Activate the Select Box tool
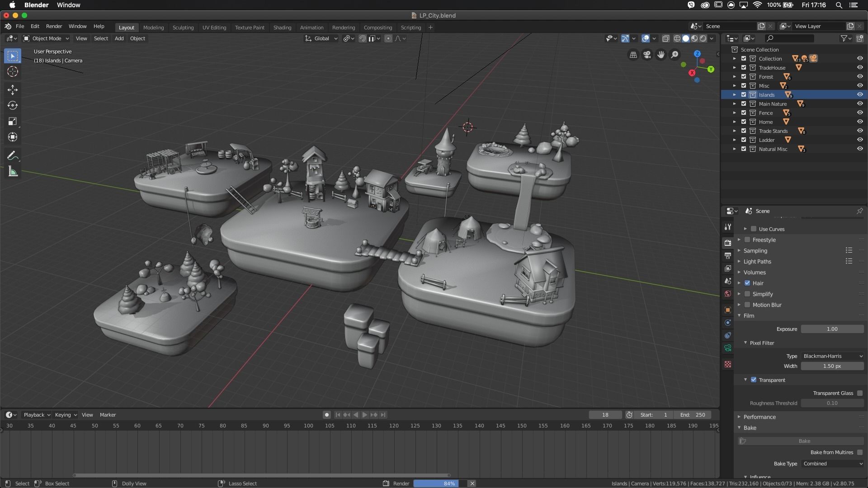The height and width of the screenshot is (488, 868). (13, 56)
